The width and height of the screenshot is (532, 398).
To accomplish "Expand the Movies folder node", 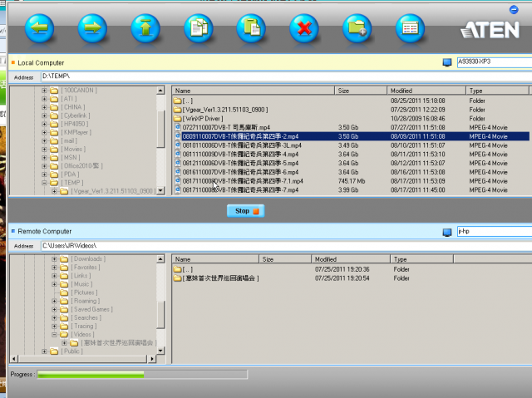I will (44, 150).
